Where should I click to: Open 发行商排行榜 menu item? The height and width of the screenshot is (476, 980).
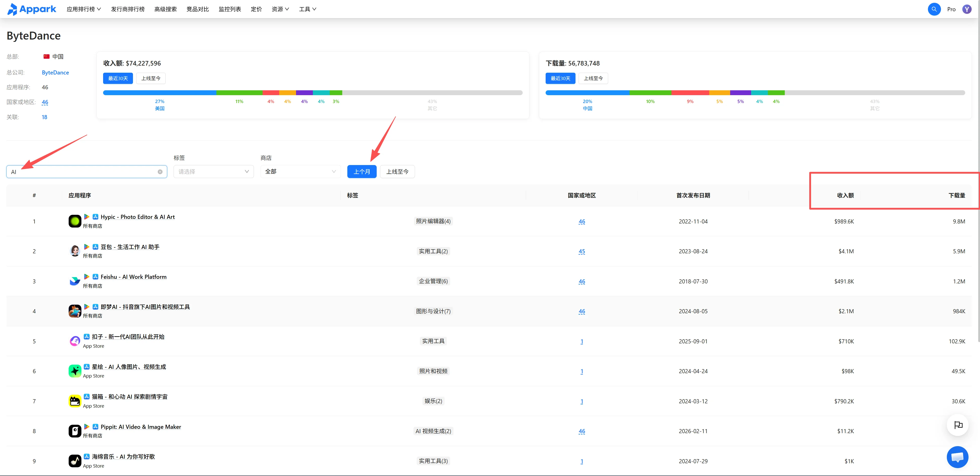pos(128,9)
